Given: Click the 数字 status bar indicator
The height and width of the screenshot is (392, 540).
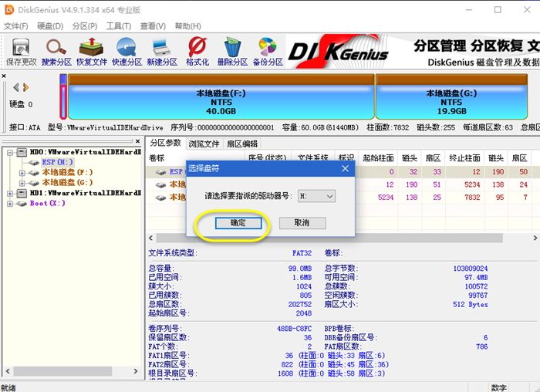Looking at the screenshot, I should tap(499, 387).
